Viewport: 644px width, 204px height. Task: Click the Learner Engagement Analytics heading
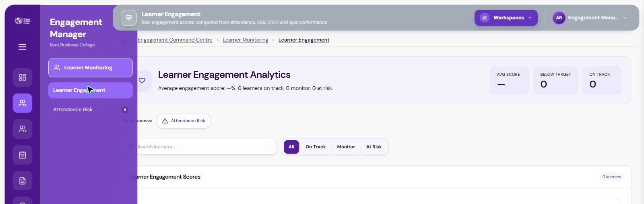(x=224, y=75)
